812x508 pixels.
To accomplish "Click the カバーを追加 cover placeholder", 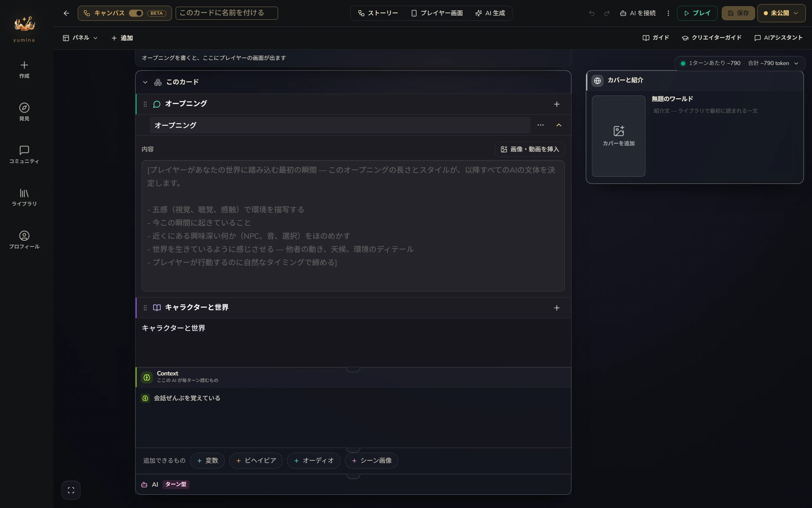I will [618, 136].
